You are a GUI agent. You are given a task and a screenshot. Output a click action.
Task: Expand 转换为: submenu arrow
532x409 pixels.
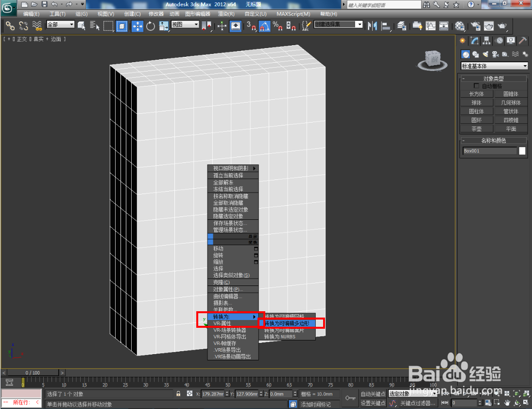tap(254, 317)
